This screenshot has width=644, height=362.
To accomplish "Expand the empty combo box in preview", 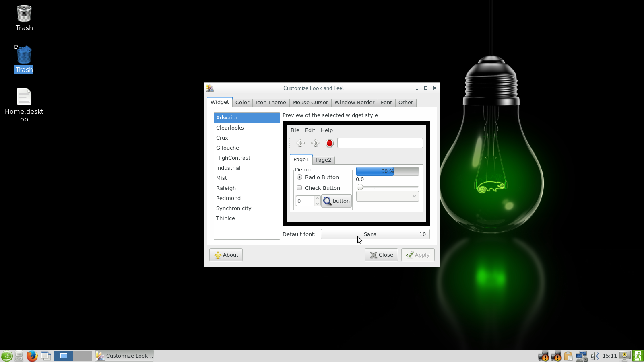I will tap(387, 196).
